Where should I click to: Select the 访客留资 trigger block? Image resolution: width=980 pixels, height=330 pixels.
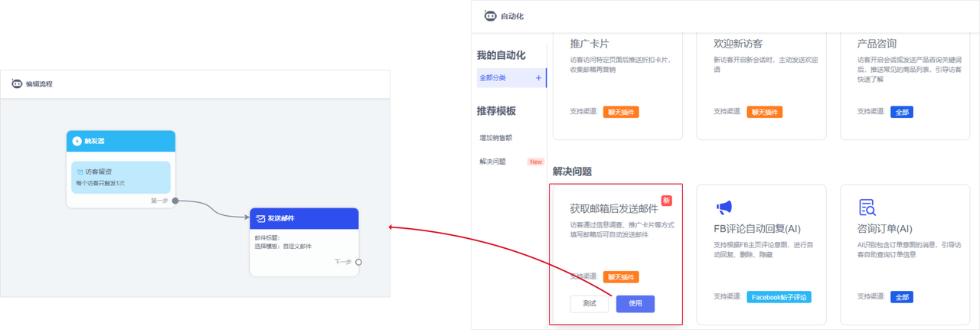(121, 178)
